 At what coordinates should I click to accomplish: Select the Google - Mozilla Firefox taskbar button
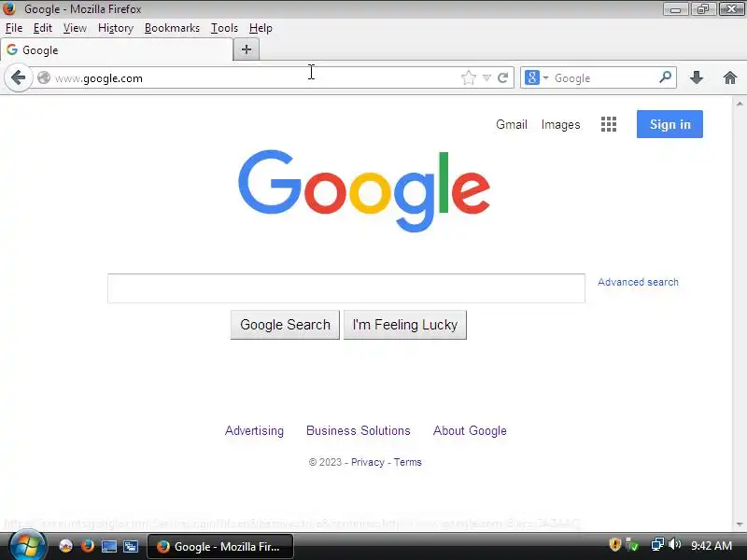pyautogui.click(x=220, y=546)
